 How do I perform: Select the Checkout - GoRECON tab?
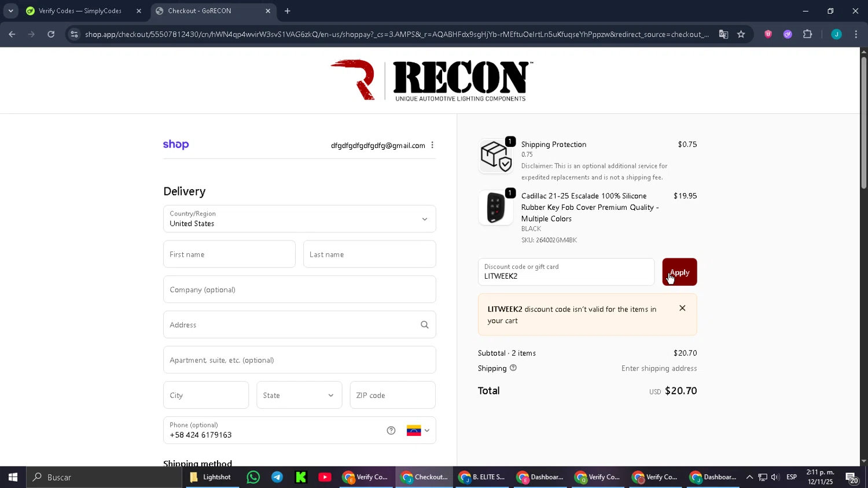[213, 11]
